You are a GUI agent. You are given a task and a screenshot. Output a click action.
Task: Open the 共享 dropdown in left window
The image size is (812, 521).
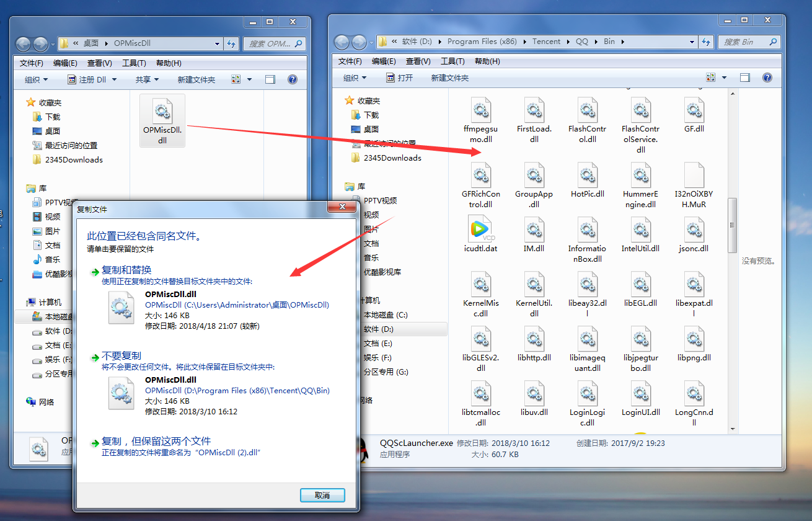tap(147, 79)
